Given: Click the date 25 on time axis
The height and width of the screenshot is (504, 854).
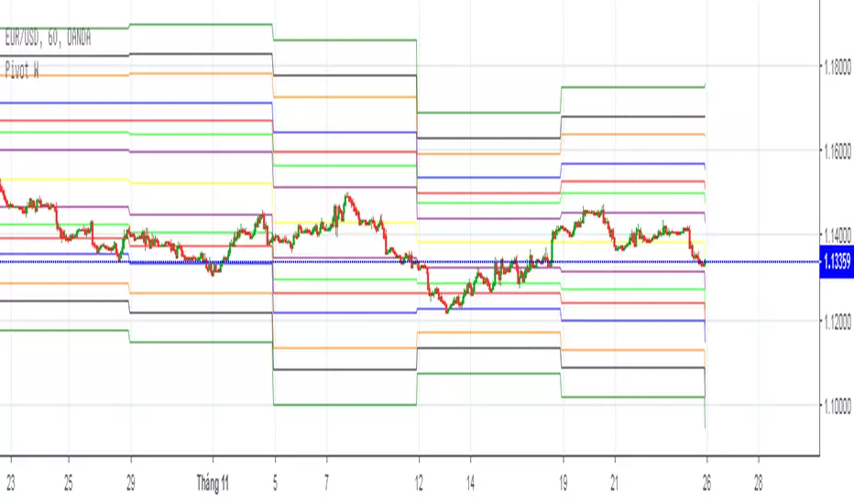Looking at the screenshot, I should (x=68, y=483).
